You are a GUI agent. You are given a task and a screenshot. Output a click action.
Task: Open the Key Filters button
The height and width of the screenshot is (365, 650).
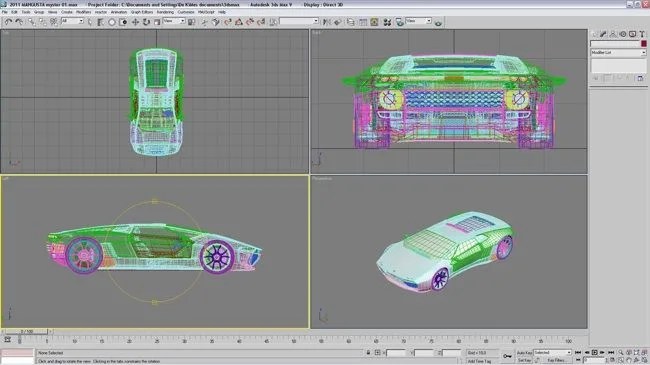(555, 360)
